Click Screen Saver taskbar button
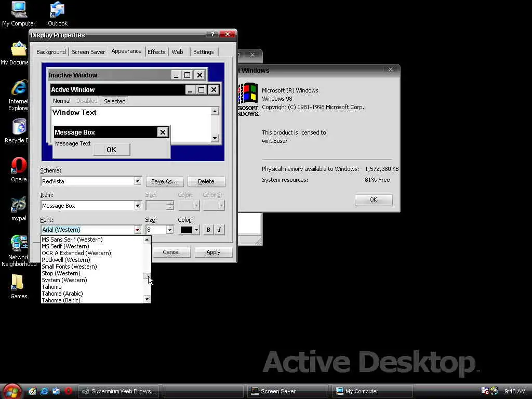Viewport: 532px width, 399px height. click(288, 391)
